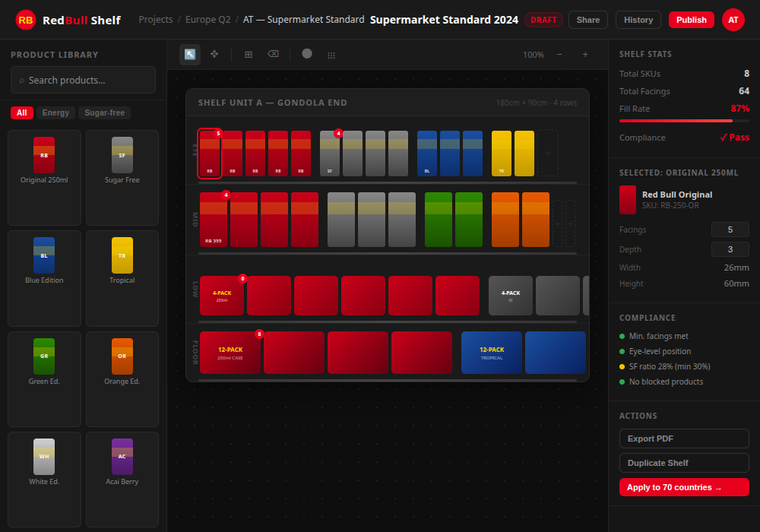Click the first green can on mid row
The height and width of the screenshot is (532, 760).
pyautogui.click(x=439, y=220)
